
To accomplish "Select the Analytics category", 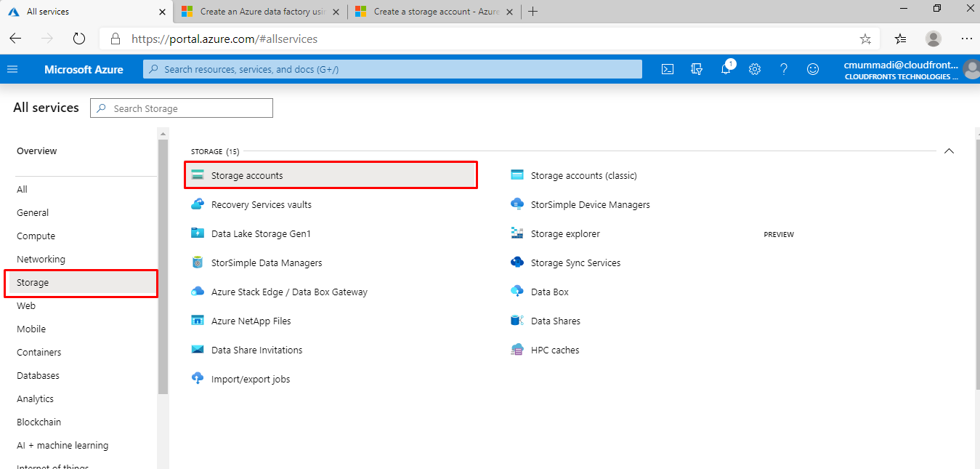I will pos(36,399).
